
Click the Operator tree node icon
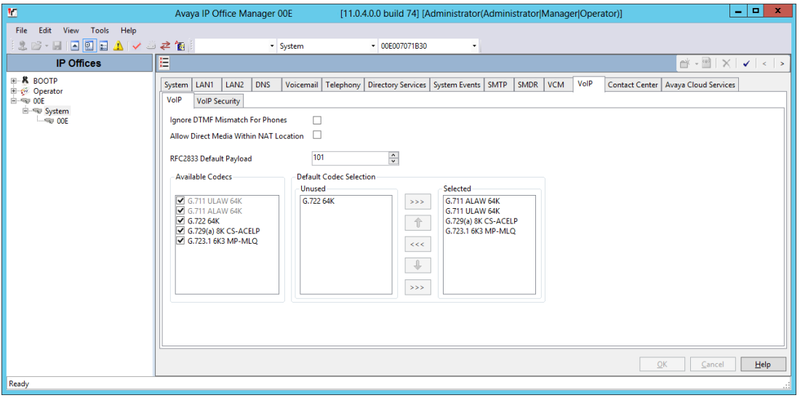[24, 91]
